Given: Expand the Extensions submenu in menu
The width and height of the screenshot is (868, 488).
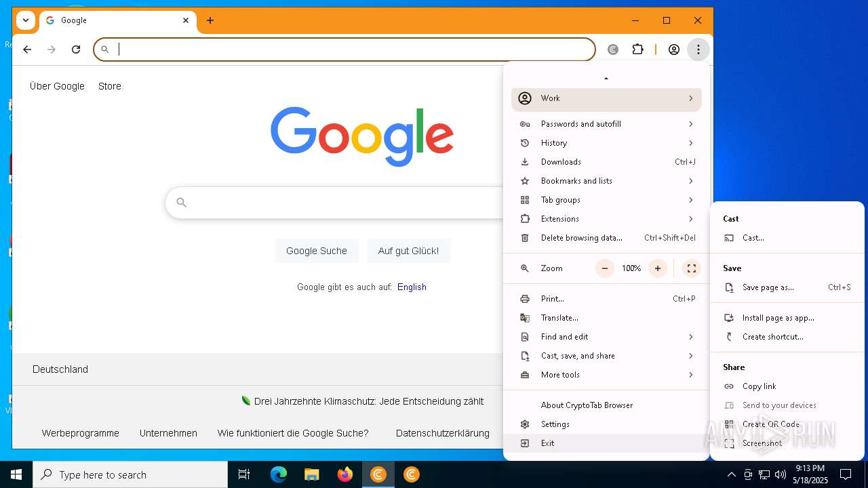Looking at the screenshot, I should [x=606, y=219].
